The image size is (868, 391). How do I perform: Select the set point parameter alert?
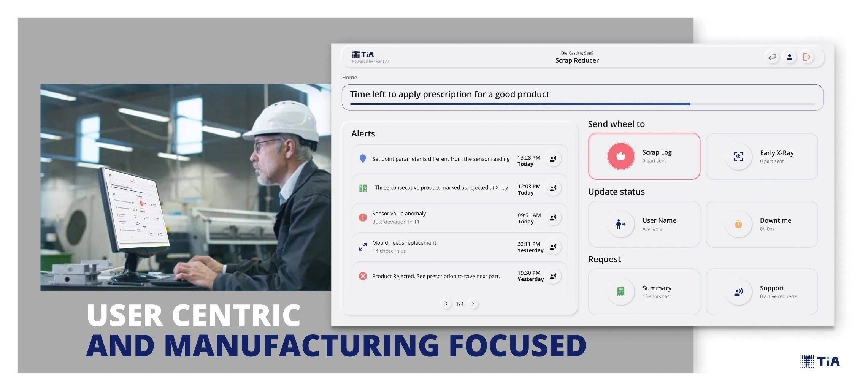(441, 159)
